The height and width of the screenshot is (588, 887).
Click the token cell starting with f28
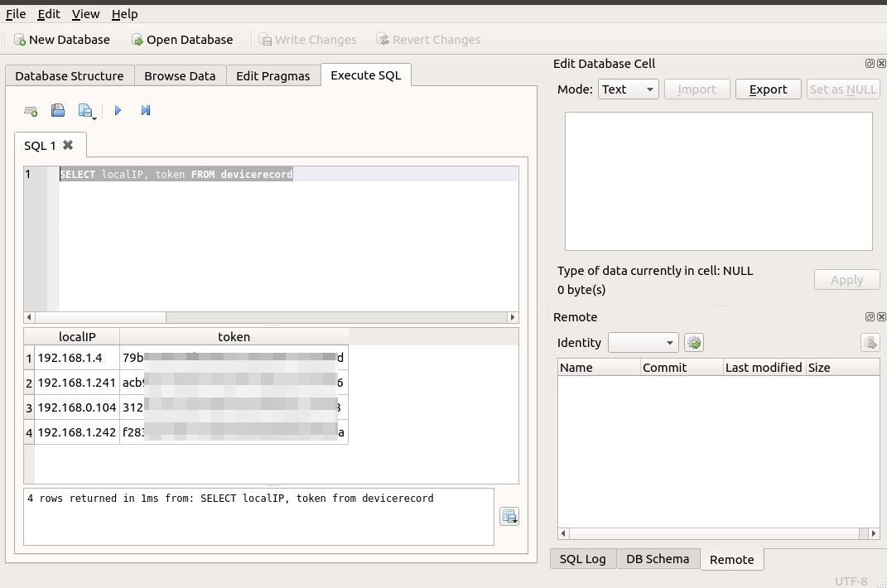(234, 432)
